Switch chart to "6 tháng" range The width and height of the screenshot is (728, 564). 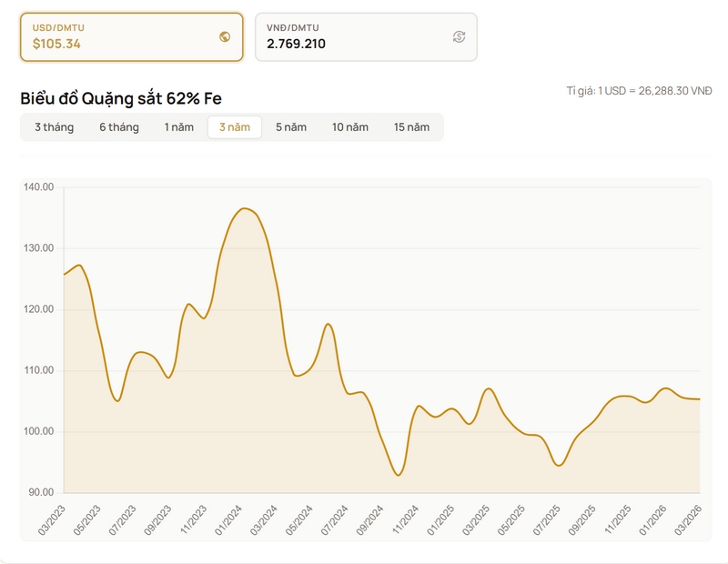click(x=119, y=127)
